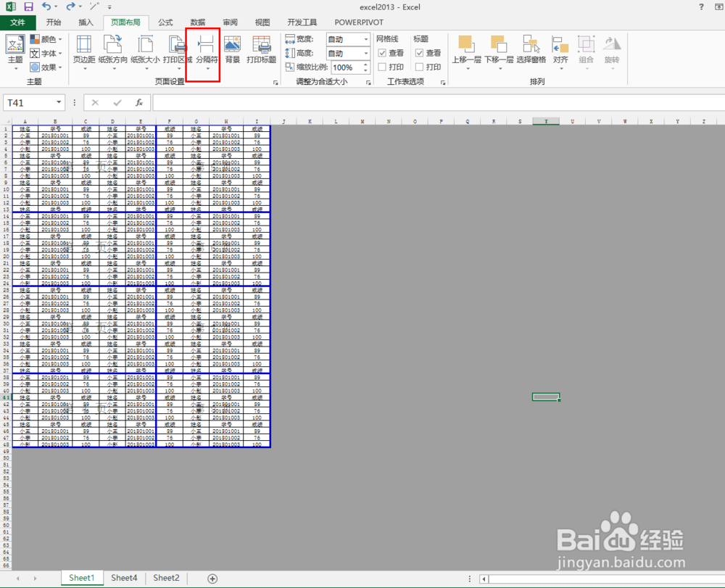
Task: Click horizontal scrollbar left arrow
Action: click(484, 579)
